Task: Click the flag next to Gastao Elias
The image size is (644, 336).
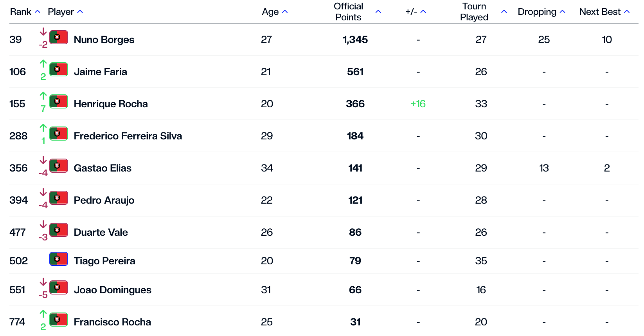Action: tap(59, 166)
